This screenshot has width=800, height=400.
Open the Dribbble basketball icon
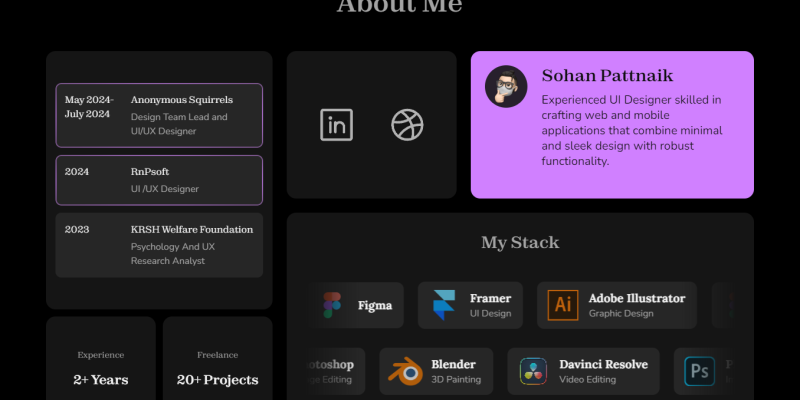[407, 125]
